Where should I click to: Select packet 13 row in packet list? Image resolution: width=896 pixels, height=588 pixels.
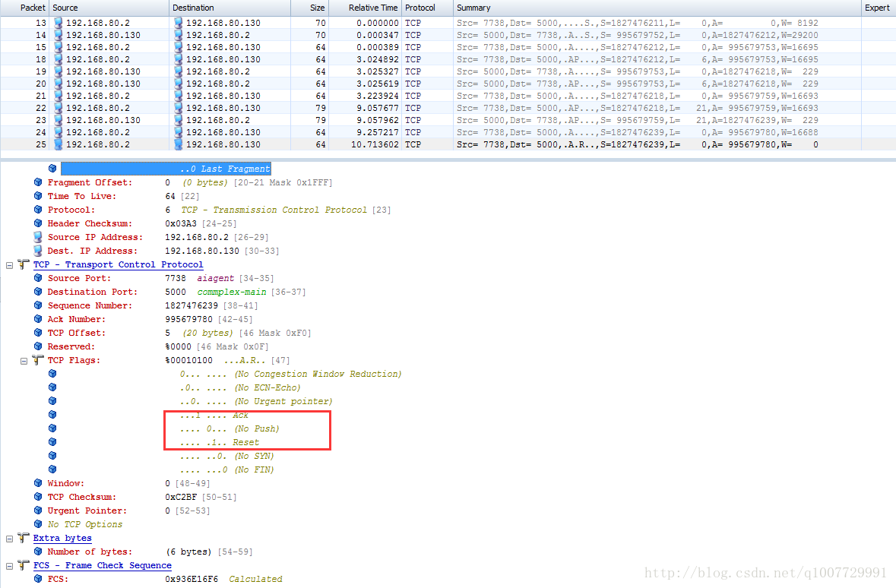(448, 23)
